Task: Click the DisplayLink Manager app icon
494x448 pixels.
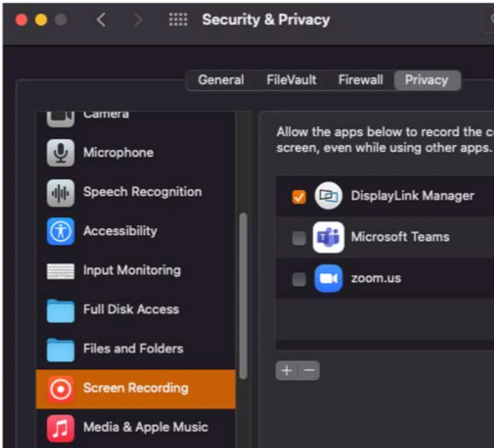Action: coord(328,196)
